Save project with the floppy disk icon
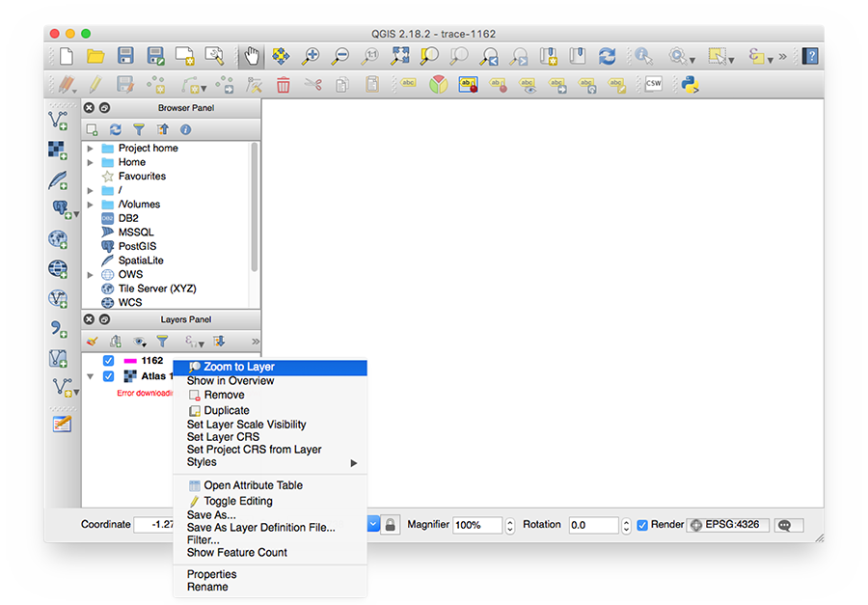 click(x=125, y=56)
